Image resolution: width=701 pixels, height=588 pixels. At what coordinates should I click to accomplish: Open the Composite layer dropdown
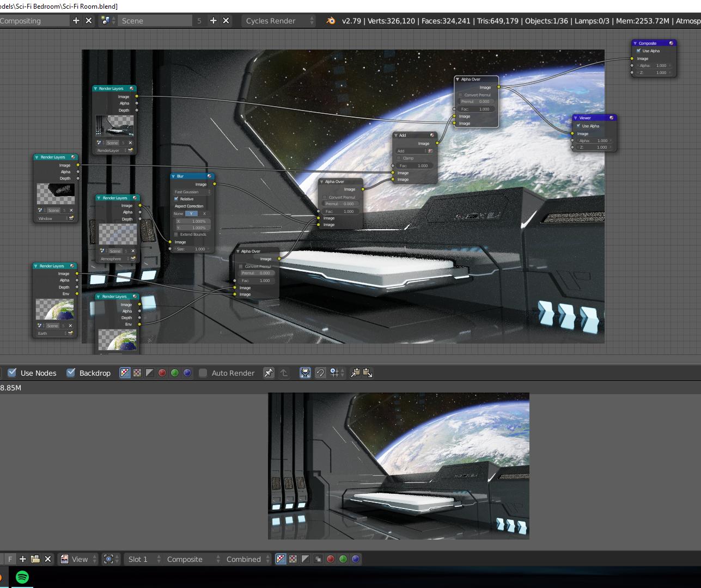(x=192, y=559)
